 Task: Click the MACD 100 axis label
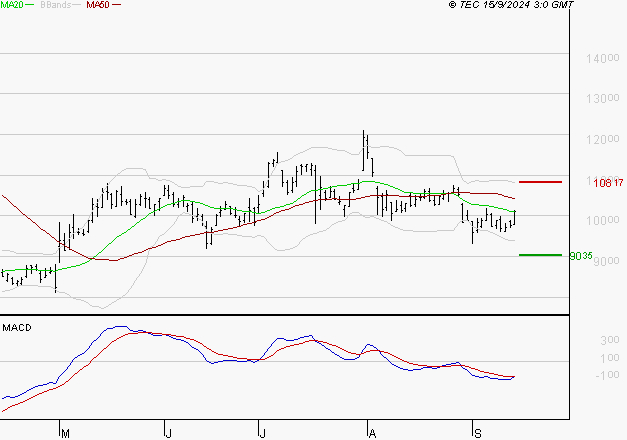click(x=610, y=358)
